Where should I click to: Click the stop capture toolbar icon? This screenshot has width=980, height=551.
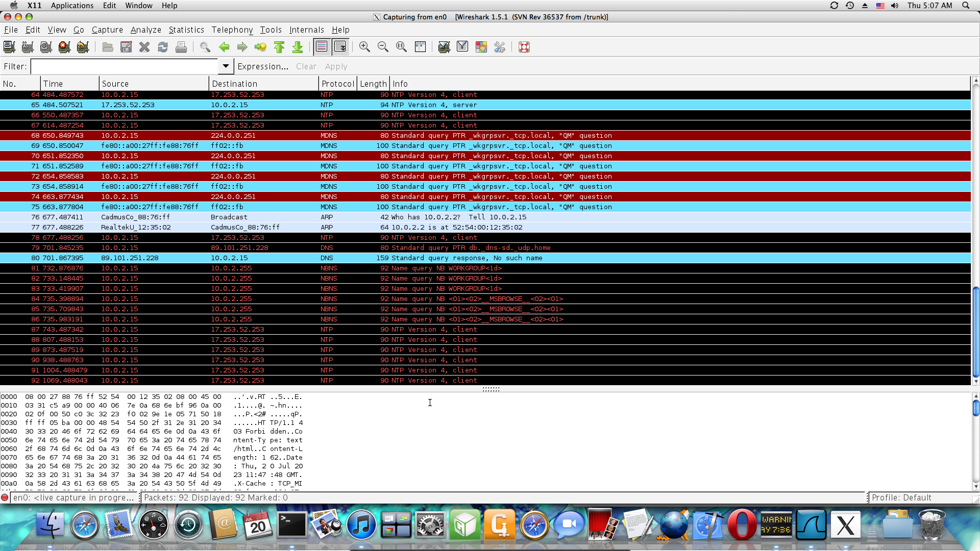click(64, 47)
